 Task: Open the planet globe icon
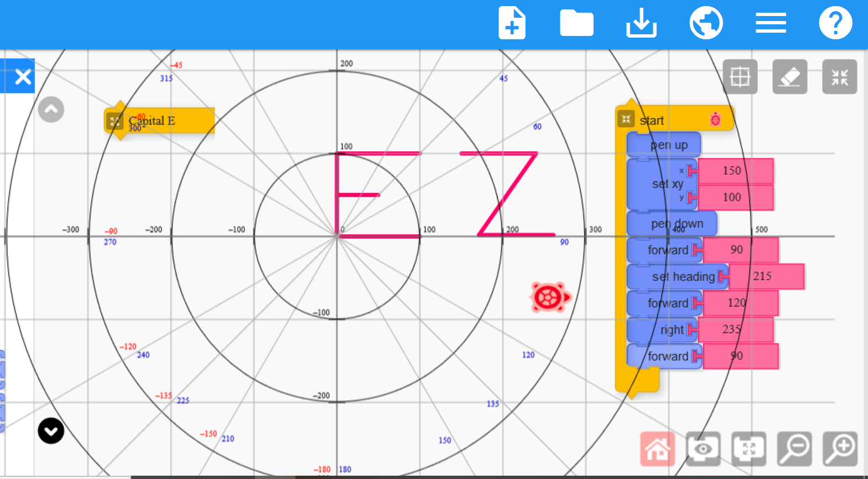(x=706, y=23)
